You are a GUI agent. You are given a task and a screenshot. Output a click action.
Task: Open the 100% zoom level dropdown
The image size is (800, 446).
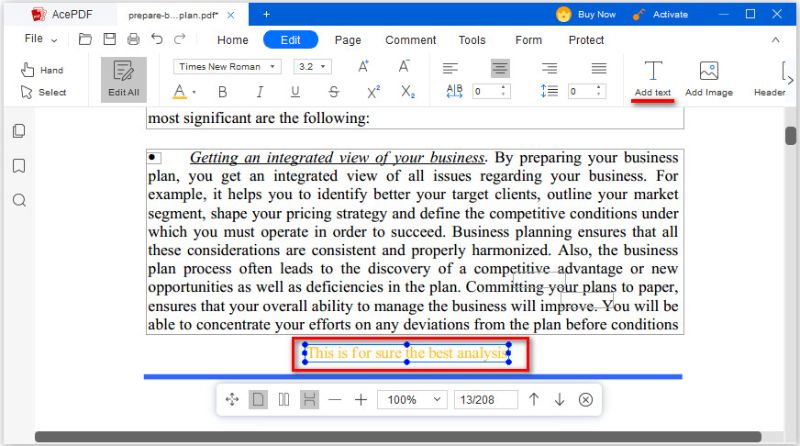(412, 400)
